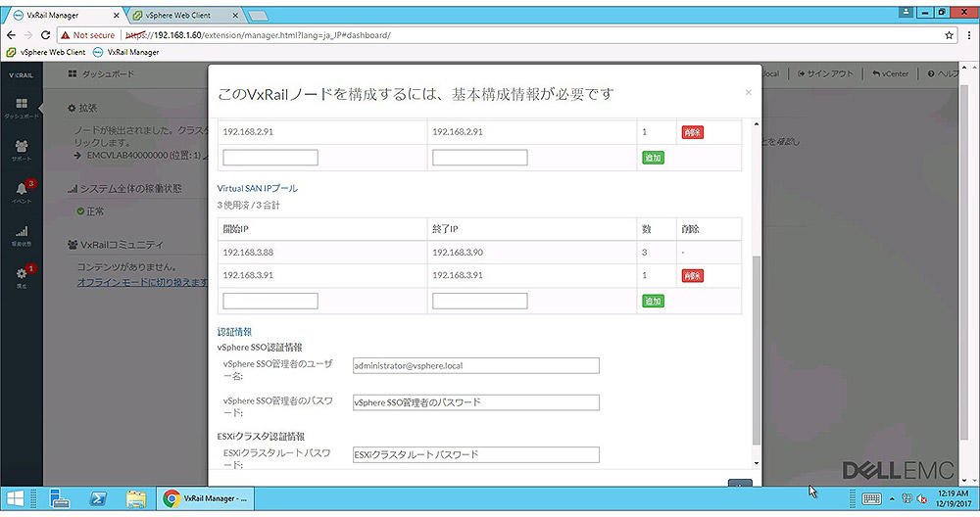Open the taskbar clock and date
980x517 pixels.
pyautogui.click(x=953, y=498)
